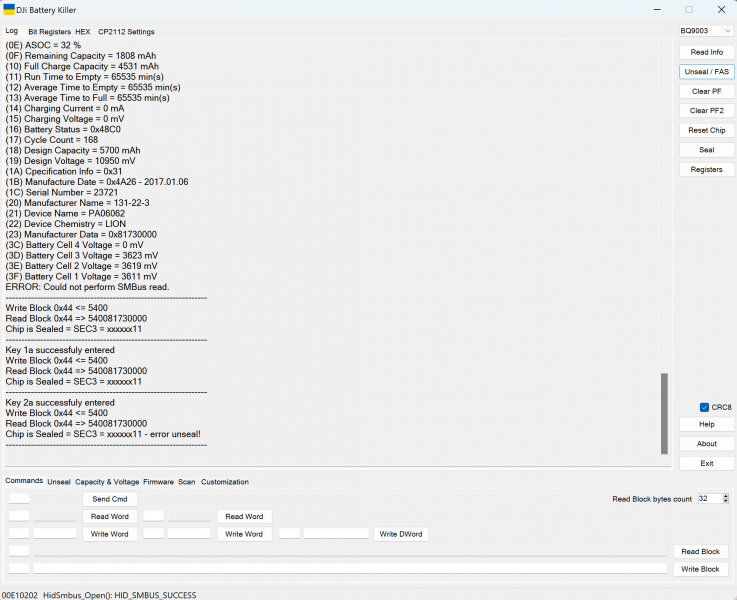Click the 'ERROR: Could not perform SMBus read.' line
The image size is (737, 600).
click(x=87, y=287)
